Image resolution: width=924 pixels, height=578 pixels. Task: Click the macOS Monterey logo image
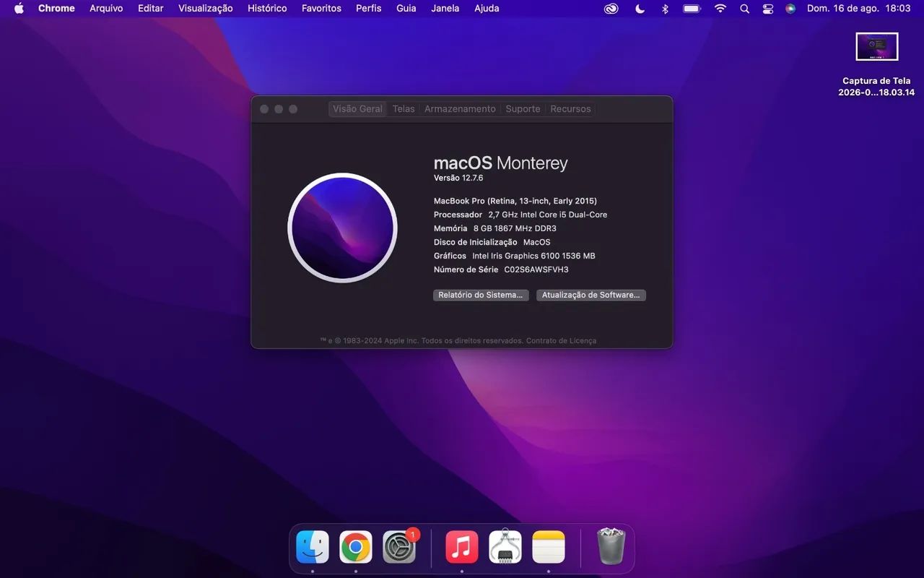pyautogui.click(x=343, y=228)
